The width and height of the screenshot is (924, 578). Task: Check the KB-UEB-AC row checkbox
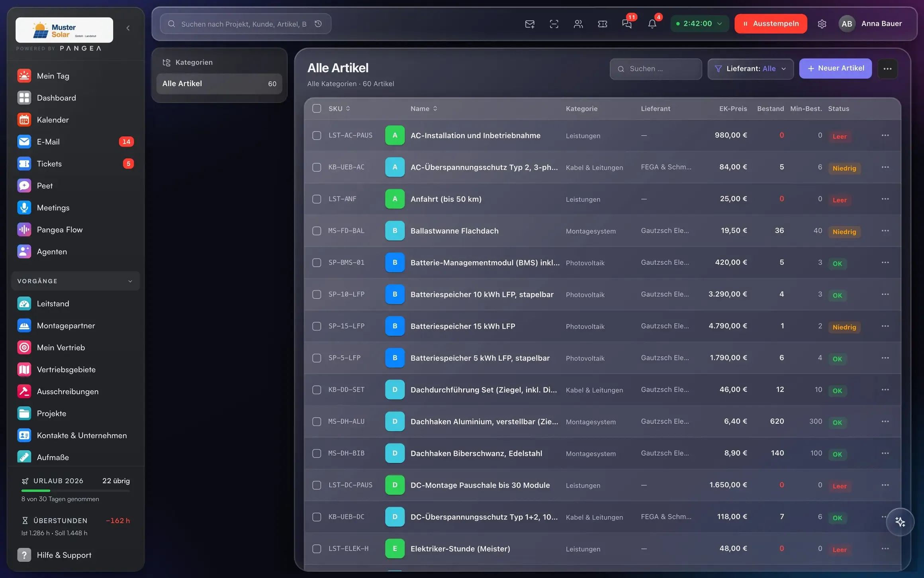[x=317, y=167]
